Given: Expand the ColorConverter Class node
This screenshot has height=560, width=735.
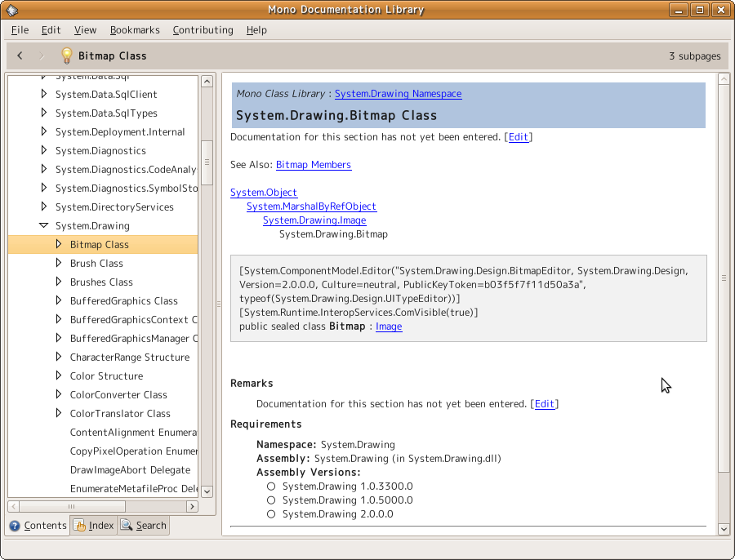Looking at the screenshot, I should tap(59, 393).
